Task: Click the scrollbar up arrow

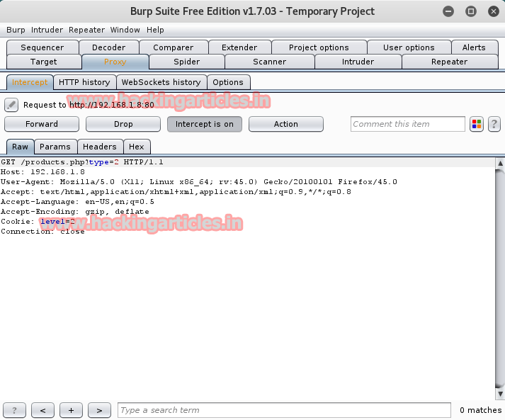Action: point(500,163)
